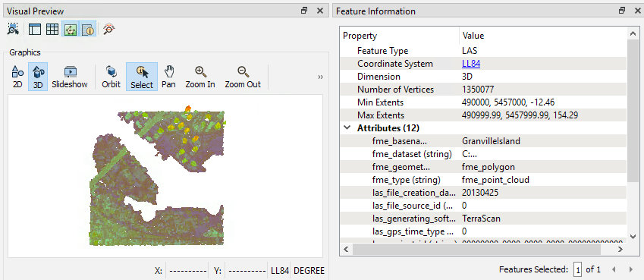Click the X coordinate readout
Viewport: 644px width, 280px height.
pyautogui.click(x=187, y=271)
